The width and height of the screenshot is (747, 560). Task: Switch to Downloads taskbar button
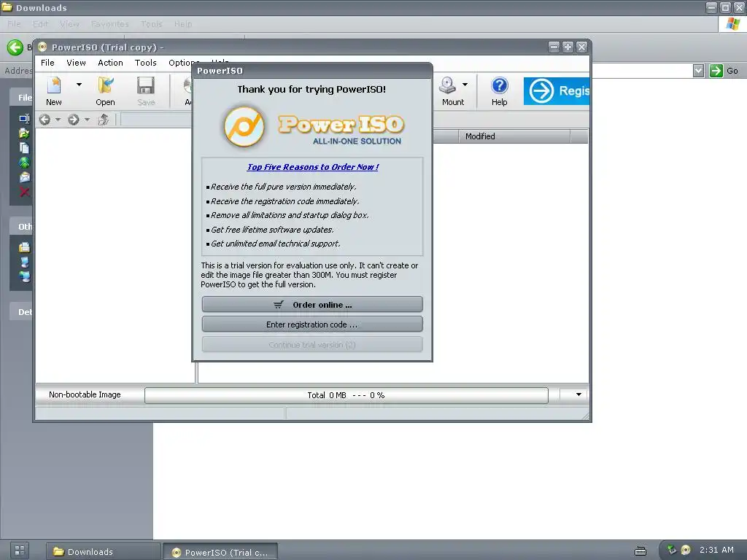(104, 551)
